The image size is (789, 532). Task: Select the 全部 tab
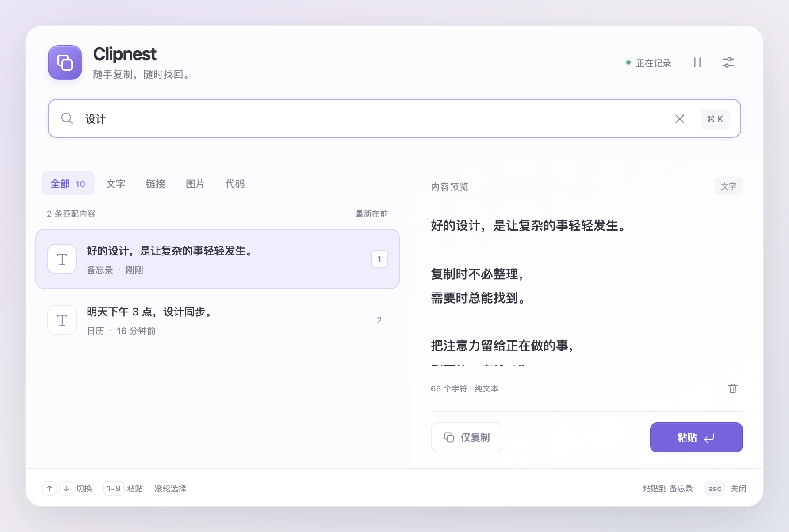(x=68, y=183)
